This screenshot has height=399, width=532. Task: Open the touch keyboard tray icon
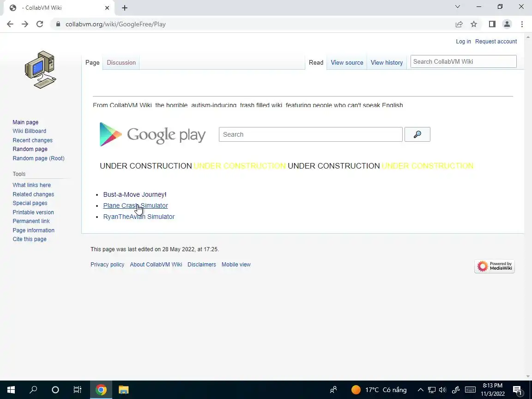point(470,390)
